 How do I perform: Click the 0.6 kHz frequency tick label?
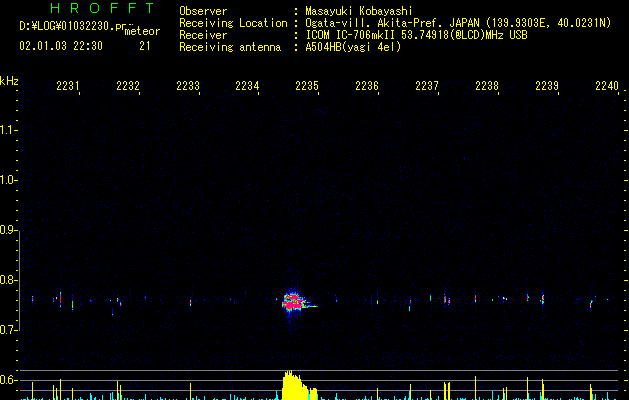8,380
